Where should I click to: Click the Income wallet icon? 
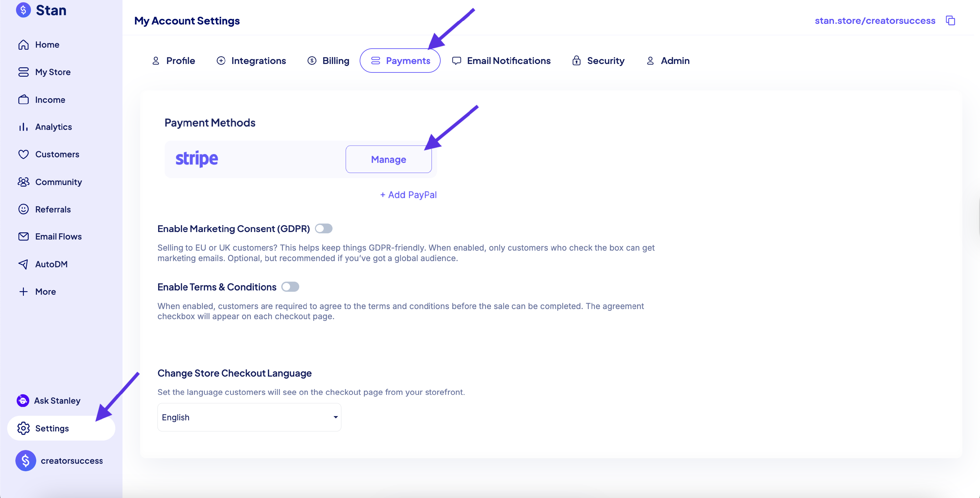coord(23,100)
